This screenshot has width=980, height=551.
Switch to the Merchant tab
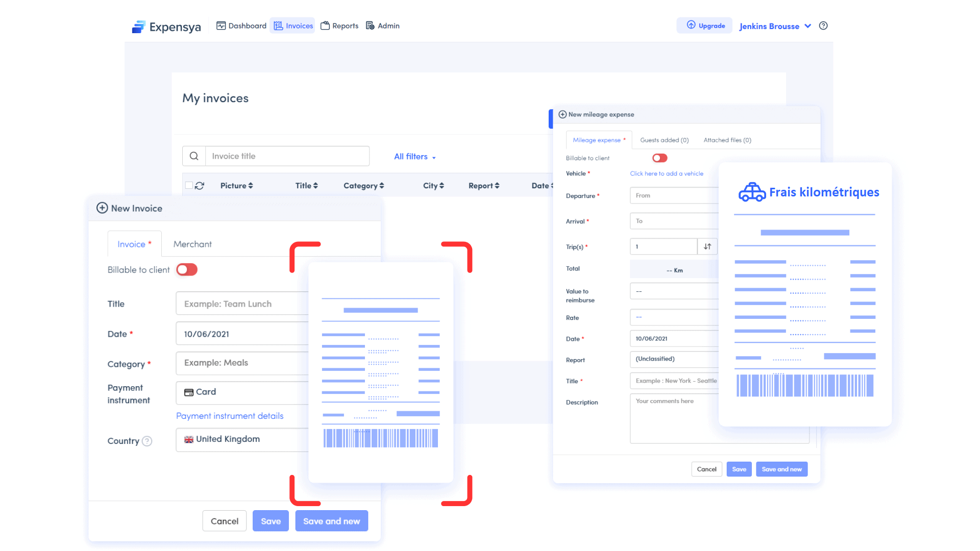[192, 244]
